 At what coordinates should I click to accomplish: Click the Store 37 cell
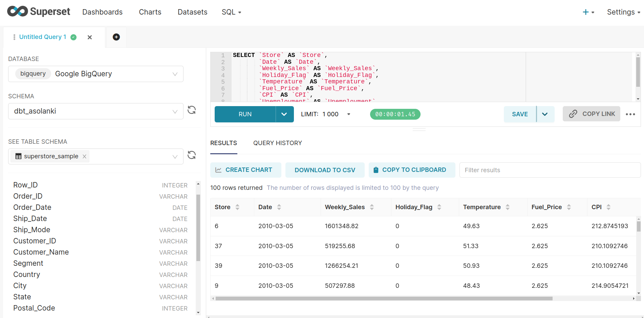pyautogui.click(x=218, y=246)
